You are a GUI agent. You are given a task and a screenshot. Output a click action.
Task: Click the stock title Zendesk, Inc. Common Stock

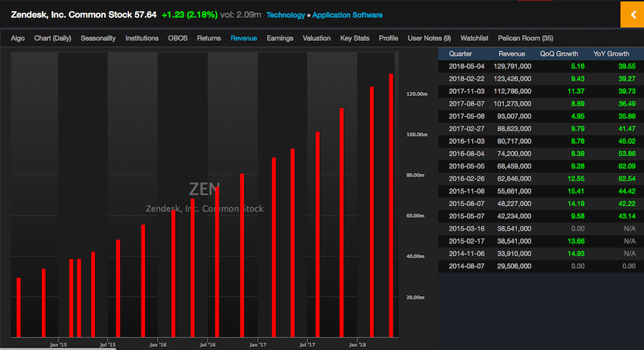[x=71, y=15]
